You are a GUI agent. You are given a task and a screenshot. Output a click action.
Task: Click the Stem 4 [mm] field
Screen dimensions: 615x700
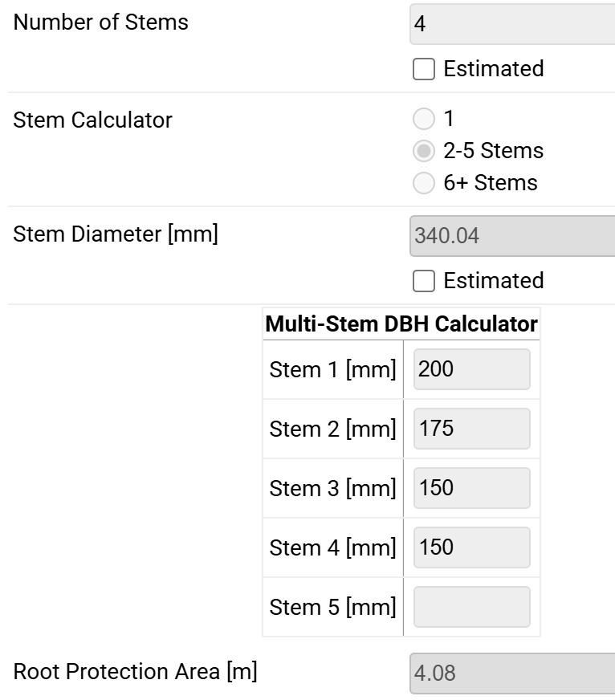click(x=471, y=547)
